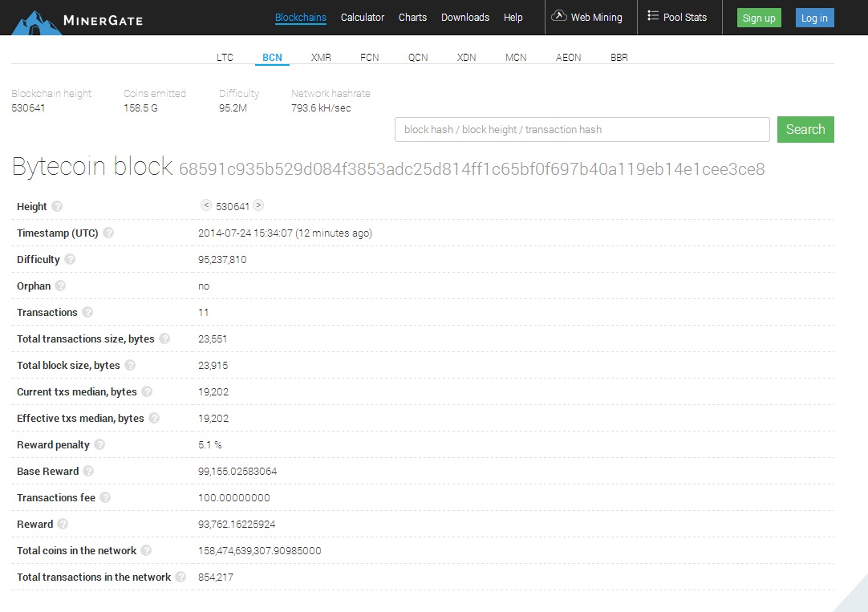The width and height of the screenshot is (868, 612).
Task: Click Network hashrate value 793.6 kH/sec
Action: click(321, 108)
